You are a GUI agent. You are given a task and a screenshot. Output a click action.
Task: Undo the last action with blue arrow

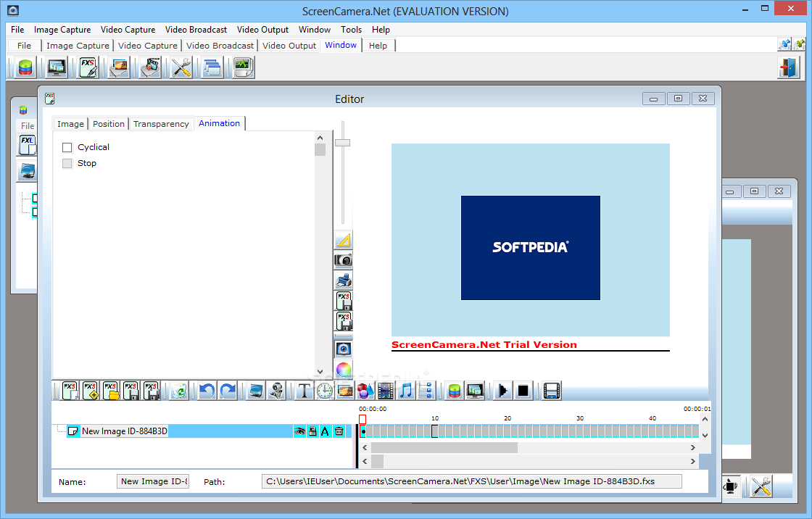pos(207,391)
